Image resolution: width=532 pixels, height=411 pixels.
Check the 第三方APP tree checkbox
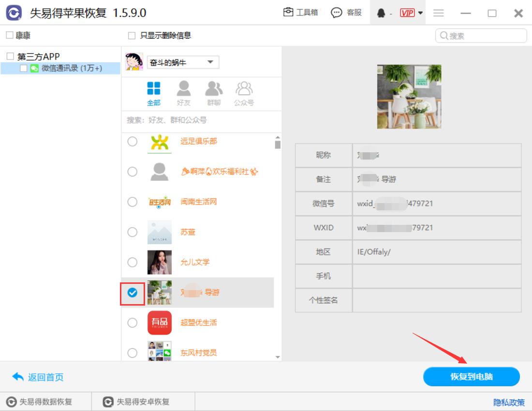tap(10, 56)
